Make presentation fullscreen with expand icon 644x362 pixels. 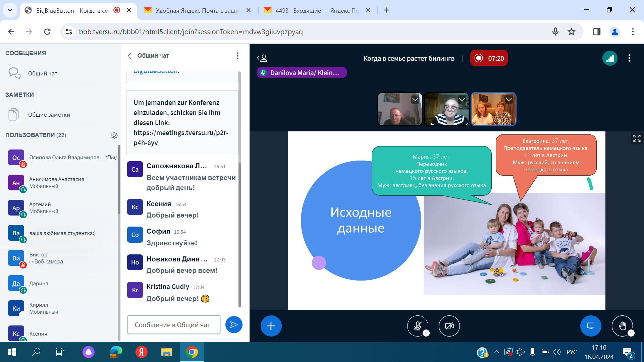(x=637, y=138)
